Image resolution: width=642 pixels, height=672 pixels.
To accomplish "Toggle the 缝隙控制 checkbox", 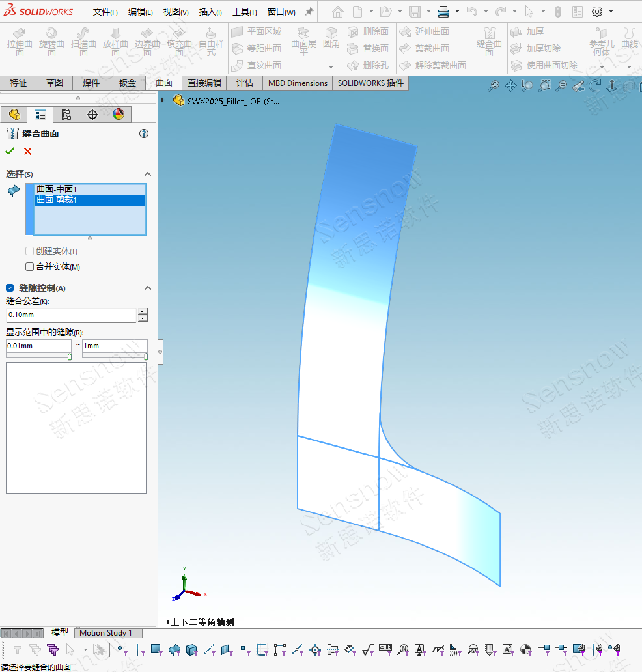I will click(10, 288).
